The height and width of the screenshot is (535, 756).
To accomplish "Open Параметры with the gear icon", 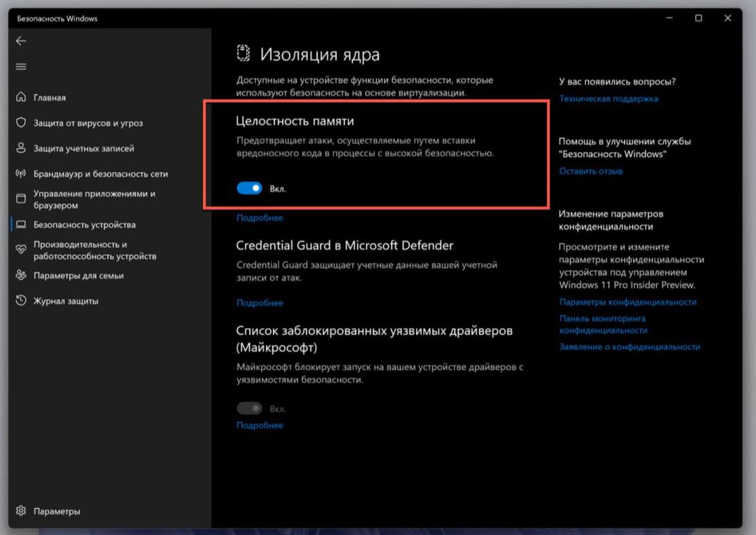I will coord(21,511).
